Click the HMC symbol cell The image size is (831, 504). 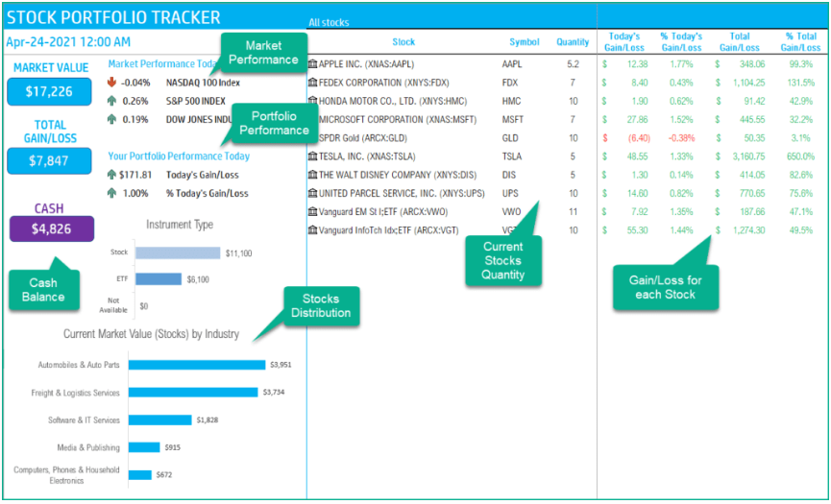[x=511, y=101]
